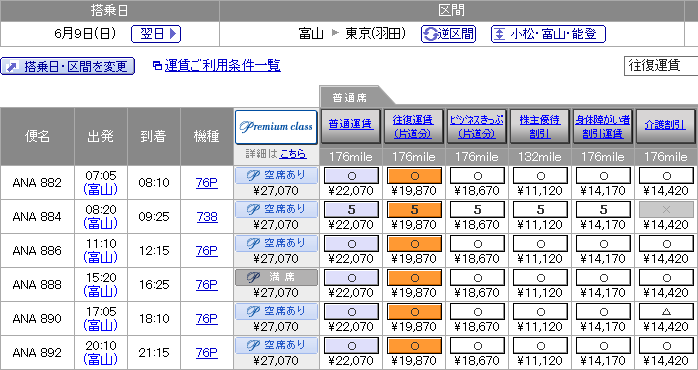Choose ビジネスきっぷ seat on ANA 888
698x370 pixels.
coord(477,277)
